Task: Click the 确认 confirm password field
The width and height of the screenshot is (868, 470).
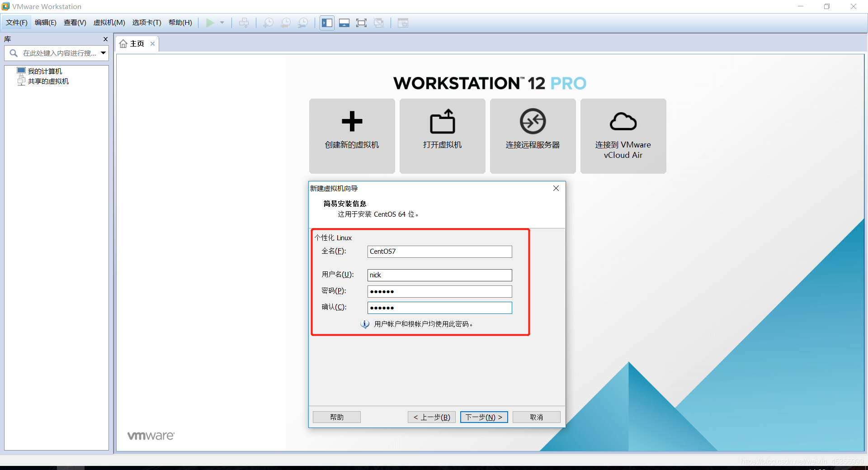Action: tap(439, 308)
